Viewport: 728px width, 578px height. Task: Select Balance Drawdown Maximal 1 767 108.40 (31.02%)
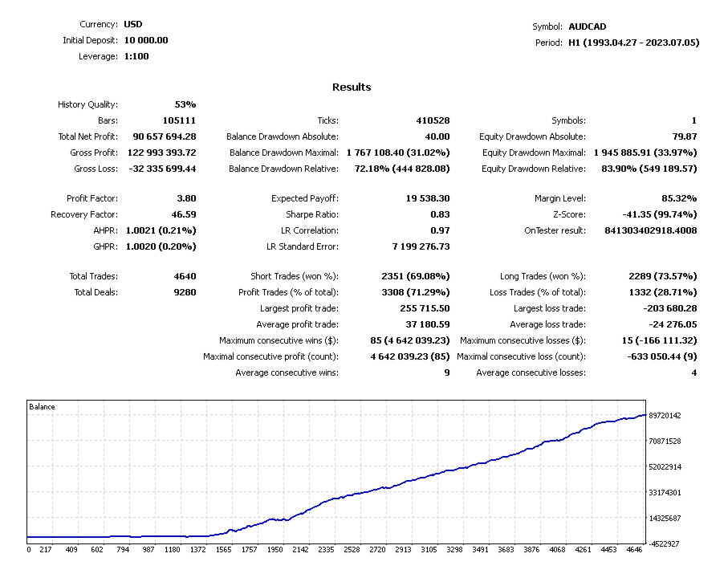[x=398, y=153]
